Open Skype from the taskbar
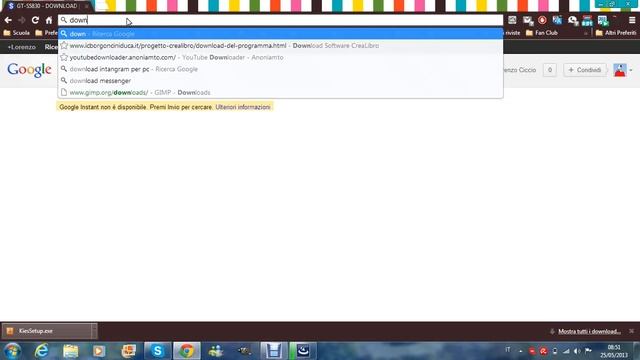 click(158, 351)
